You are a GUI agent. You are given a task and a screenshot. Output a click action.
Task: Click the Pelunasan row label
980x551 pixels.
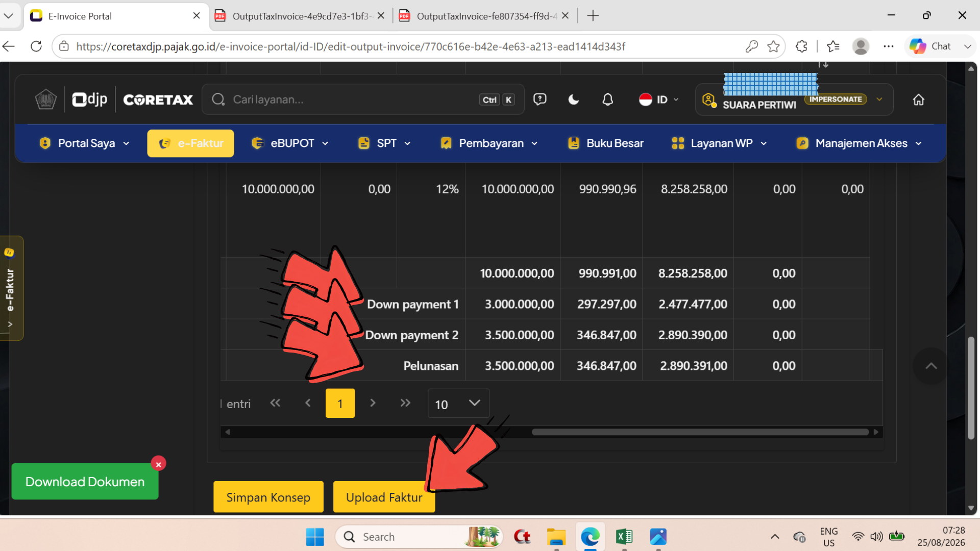tap(431, 366)
